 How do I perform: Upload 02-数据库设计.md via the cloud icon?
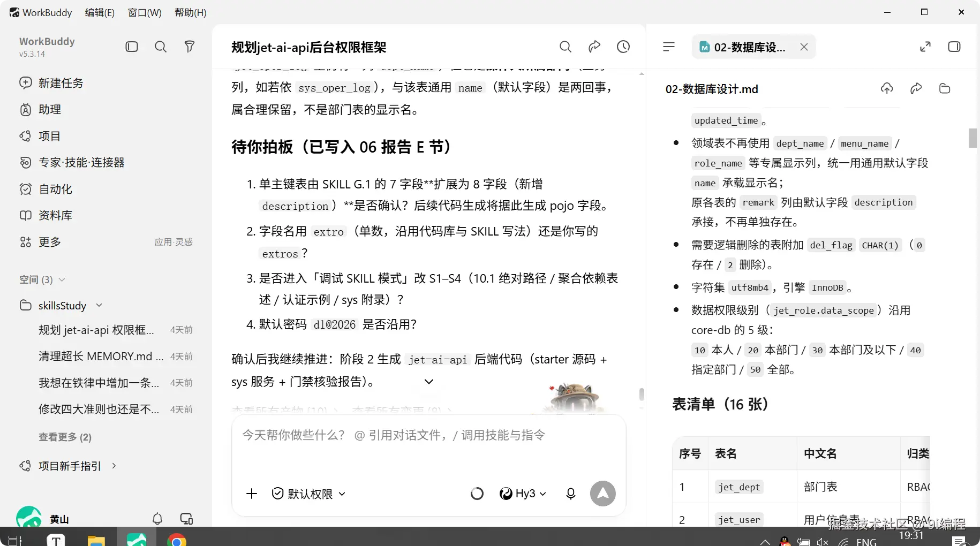[x=887, y=88]
